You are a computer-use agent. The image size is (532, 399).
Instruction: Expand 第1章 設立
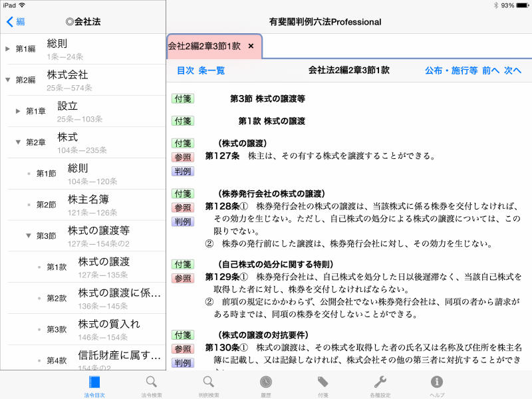(18, 111)
